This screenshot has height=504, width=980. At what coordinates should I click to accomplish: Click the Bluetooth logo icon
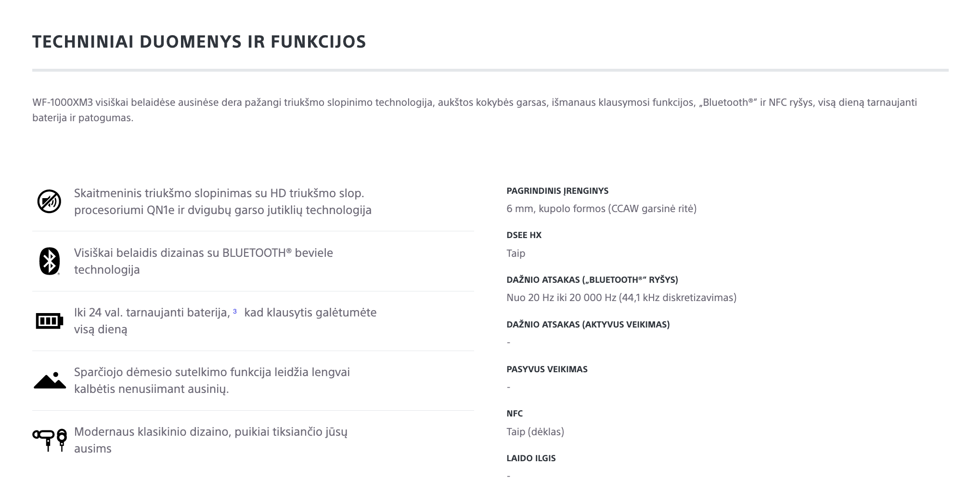click(49, 261)
